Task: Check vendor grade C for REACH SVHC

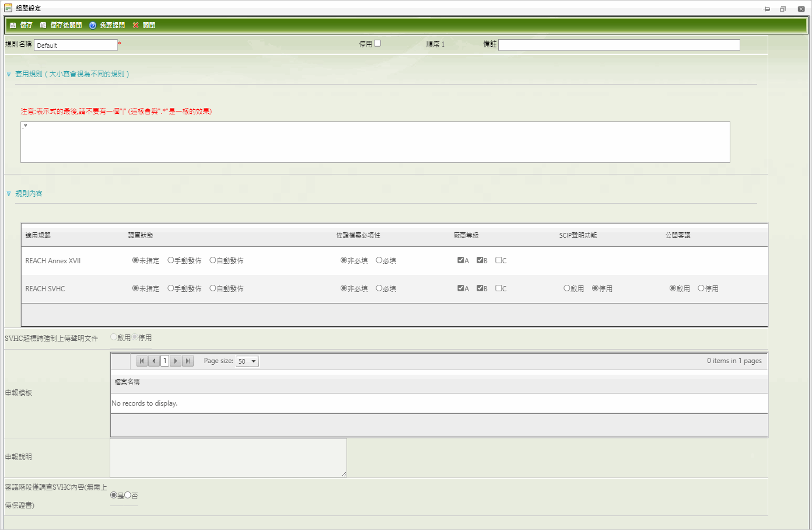Action: pos(499,288)
